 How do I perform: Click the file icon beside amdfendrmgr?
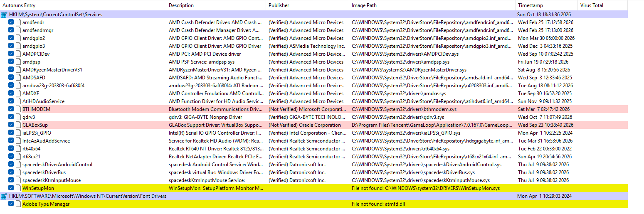18,30
